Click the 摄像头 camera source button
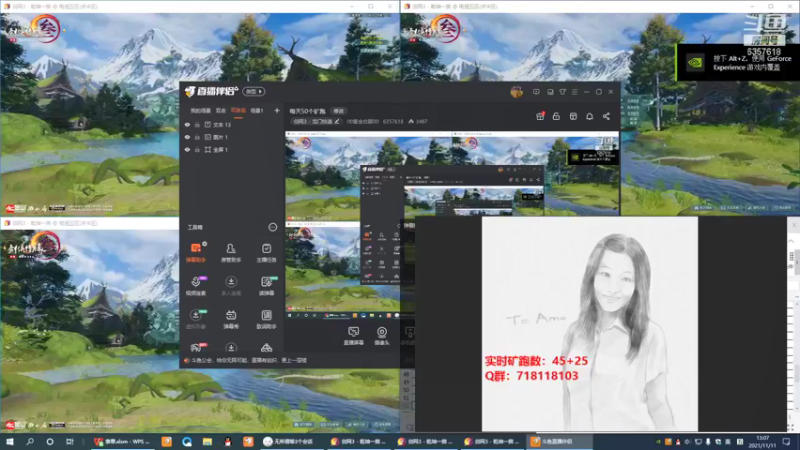This screenshot has width=800, height=450. tap(382, 336)
